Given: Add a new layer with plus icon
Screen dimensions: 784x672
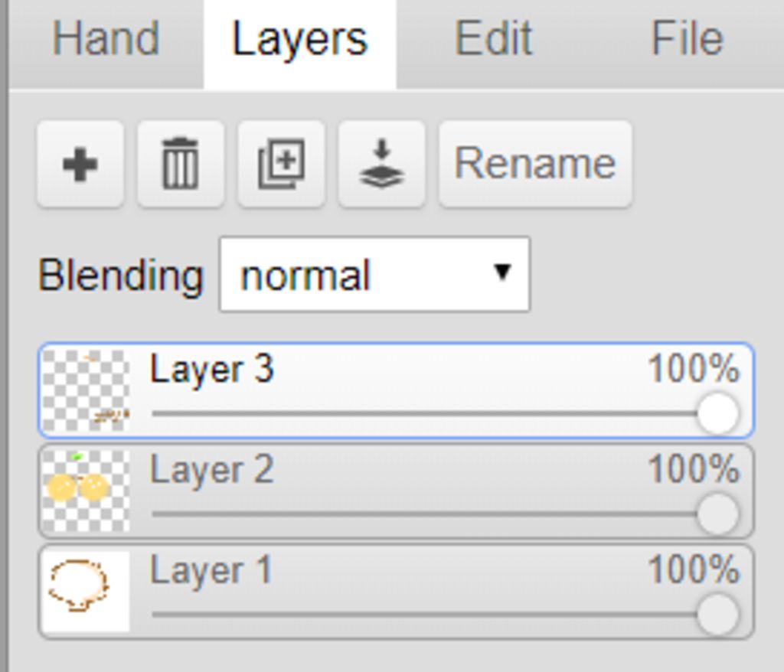Looking at the screenshot, I should click(80, 164).
